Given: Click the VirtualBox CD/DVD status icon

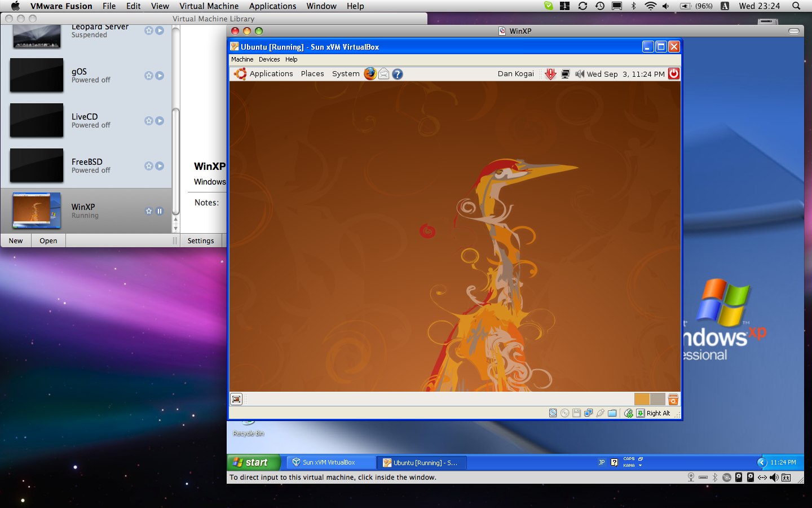Looking at the screenshot, I should click(565, 413).
